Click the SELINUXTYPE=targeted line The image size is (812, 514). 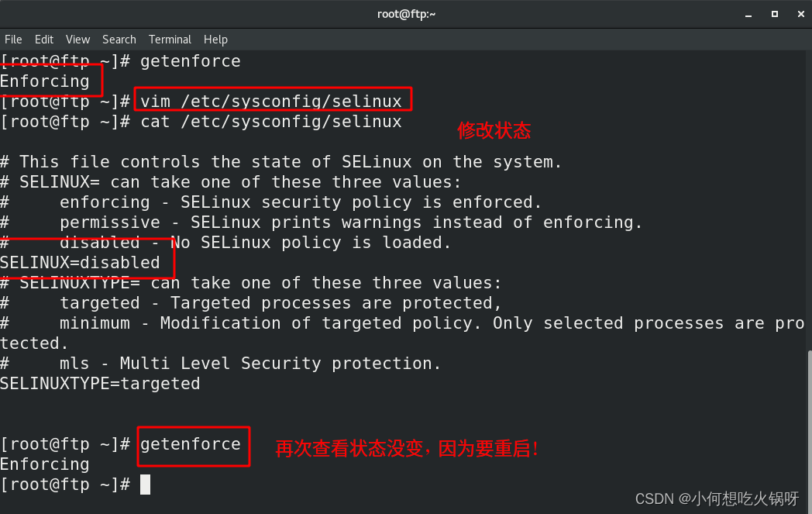pyautogui.click(x=99, y=383)
